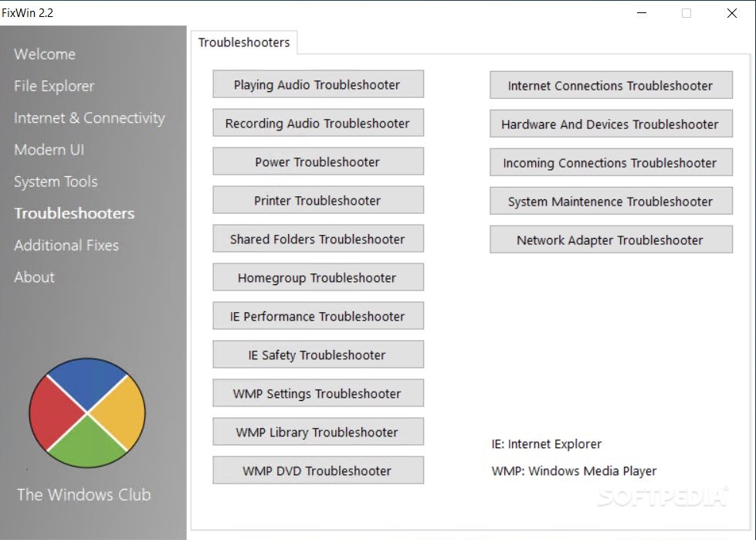Launch Network Adapter Troubleshooter

(612, 239)
